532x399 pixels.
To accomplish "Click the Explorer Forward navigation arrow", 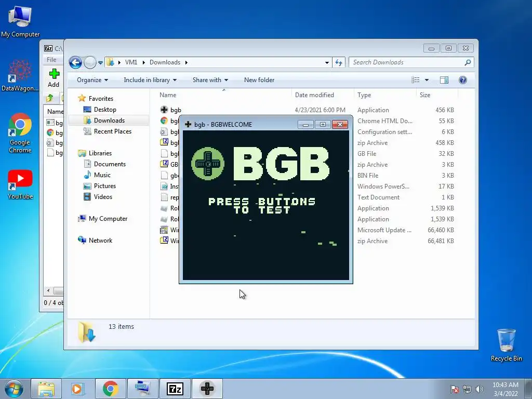I will pyautogui.click(x=90, y=62).
